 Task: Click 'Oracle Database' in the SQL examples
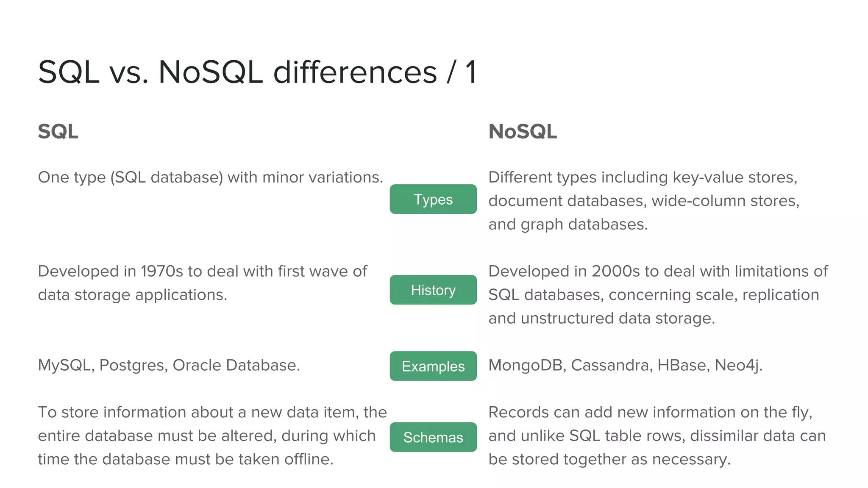(236, 365)
